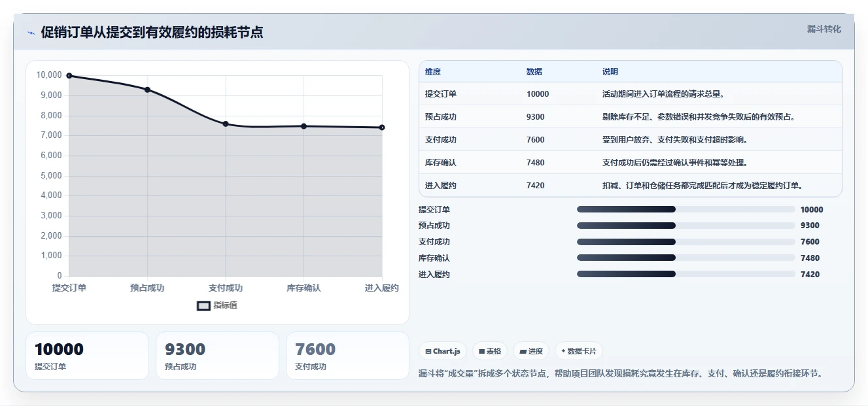Click the chart data point for 进入履约
The height and width of the screenshot is (406, 868).
coord(382,127)
